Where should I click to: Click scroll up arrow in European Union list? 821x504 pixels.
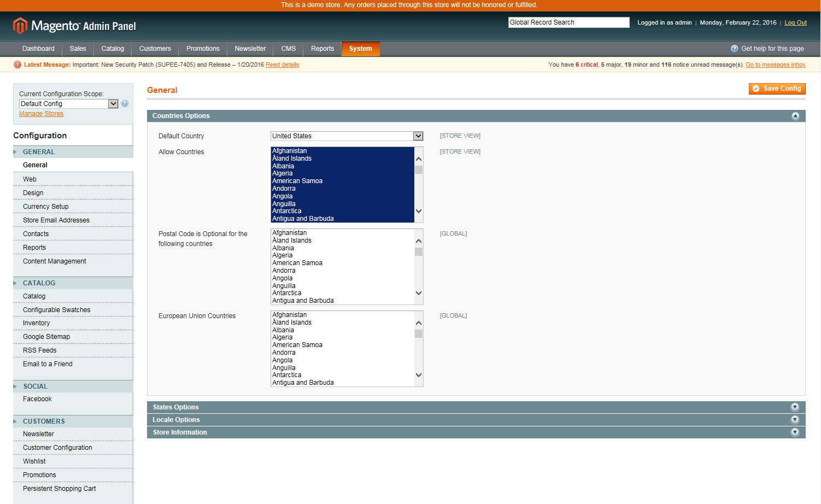point(419,323)
